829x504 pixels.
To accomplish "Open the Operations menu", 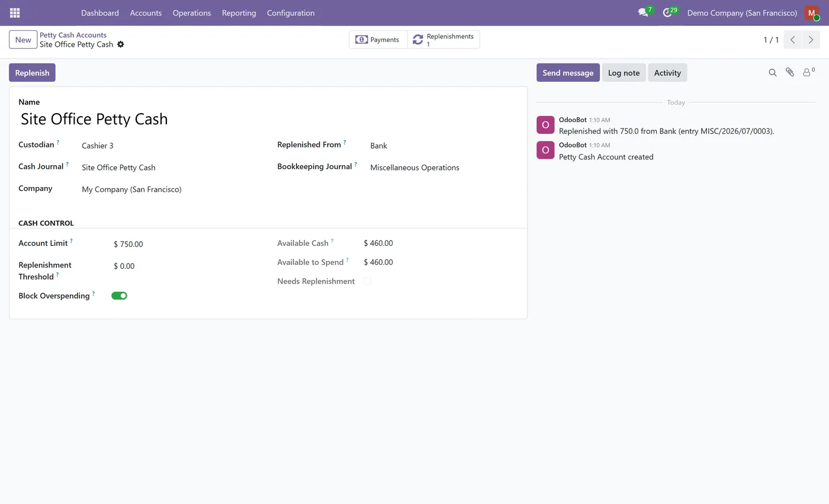I will 192,12.
